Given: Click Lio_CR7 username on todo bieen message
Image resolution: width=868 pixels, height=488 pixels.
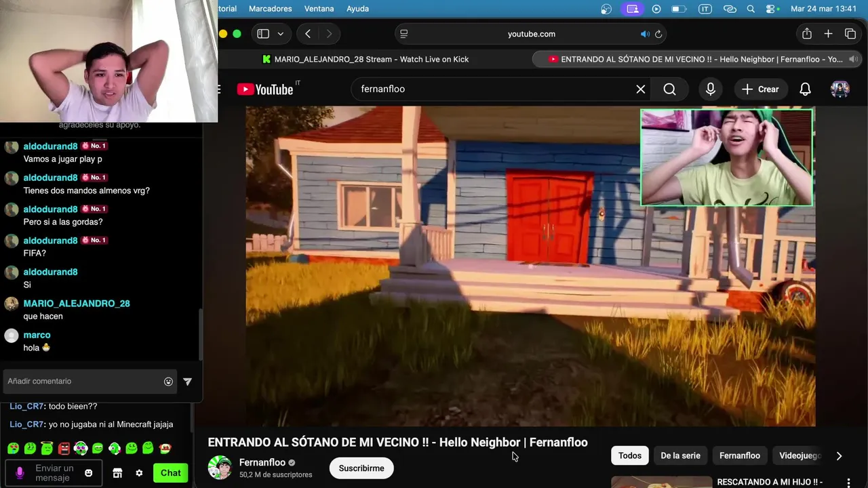Looking at the screenshot, I should pos(26,406).
